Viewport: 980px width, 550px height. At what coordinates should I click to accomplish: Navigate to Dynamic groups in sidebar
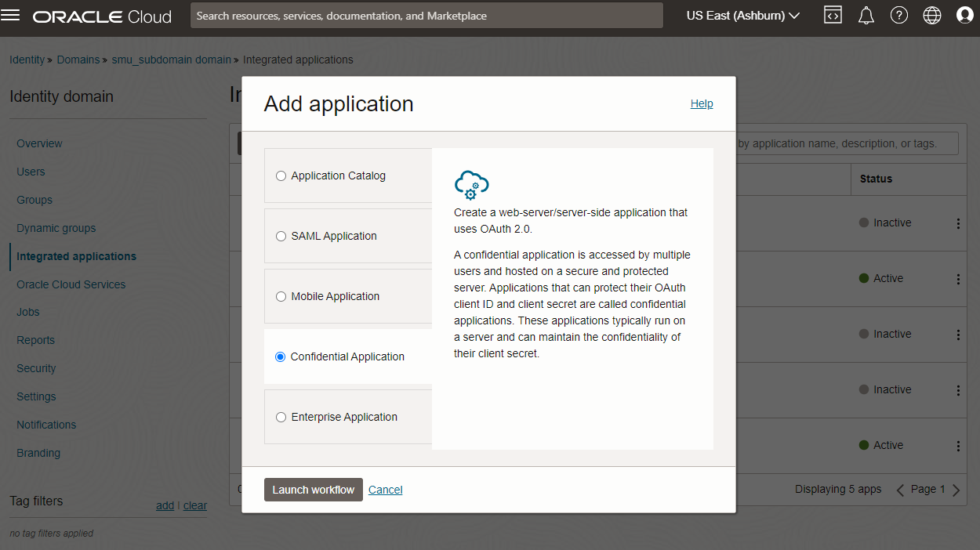click(x=56, y=228)
